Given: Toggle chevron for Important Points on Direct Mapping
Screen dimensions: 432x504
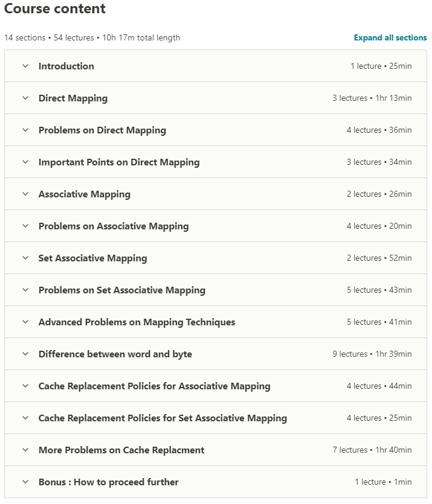Looking at the screenshot, I should pos(25,162).
